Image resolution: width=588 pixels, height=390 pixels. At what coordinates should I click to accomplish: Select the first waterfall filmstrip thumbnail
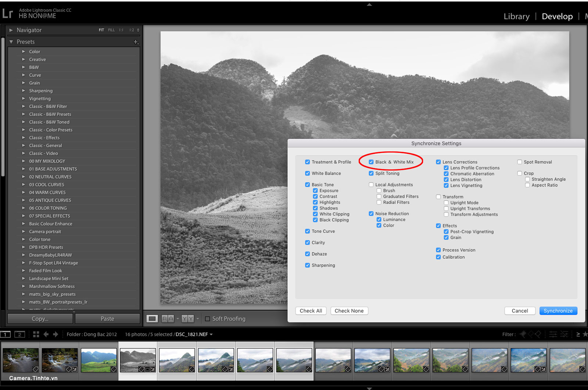[21, 360]
